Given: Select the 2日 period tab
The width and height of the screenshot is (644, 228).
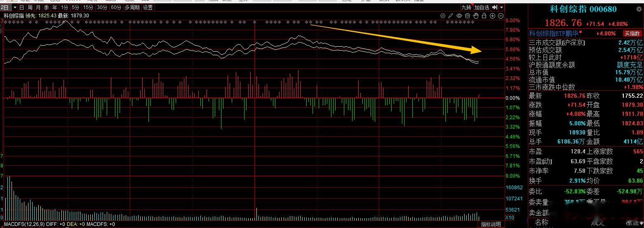Looking at the screenshot, I should coord(5,7).
